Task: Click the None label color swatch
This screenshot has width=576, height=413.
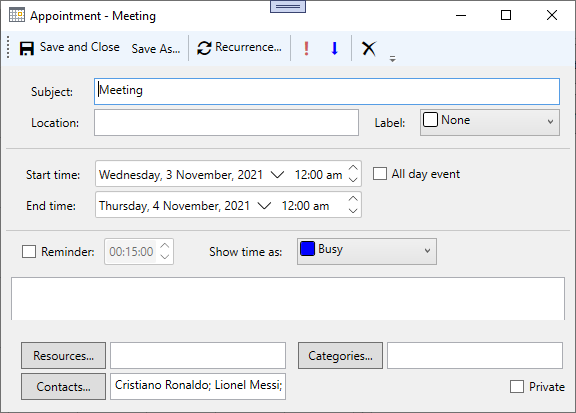Action: tap(430, 120)
